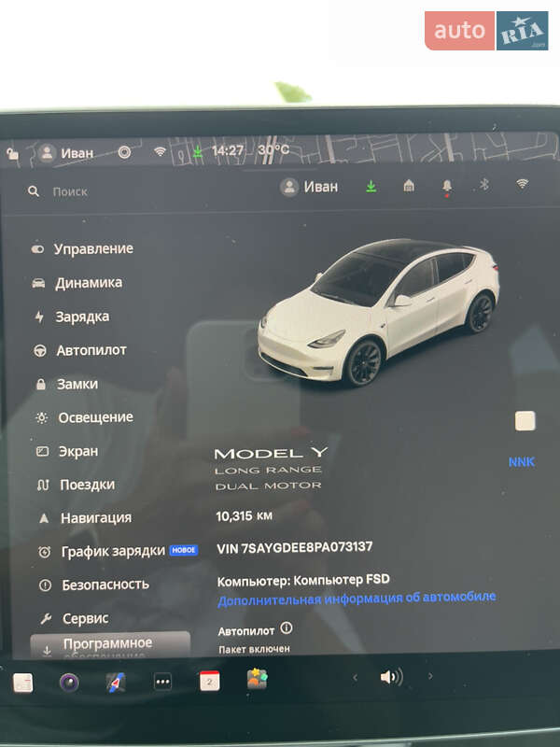Tap Иван profile in top status bar

click(x=65, y=153)
